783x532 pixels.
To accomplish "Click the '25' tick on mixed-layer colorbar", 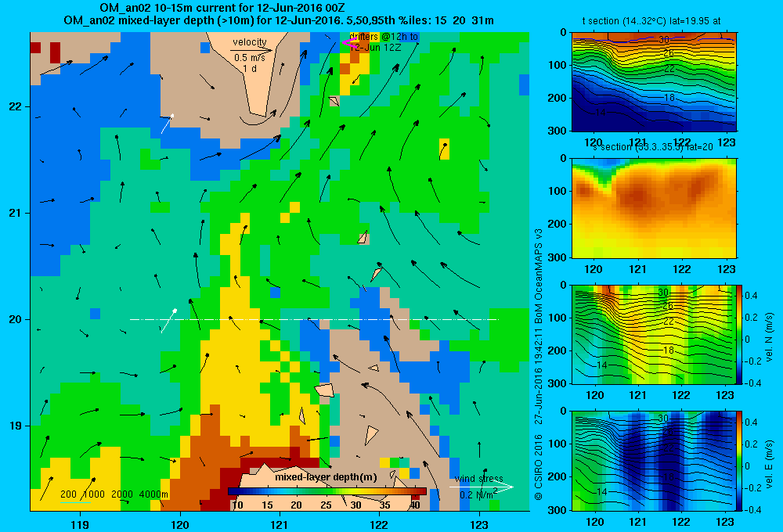I will [326, 505].
